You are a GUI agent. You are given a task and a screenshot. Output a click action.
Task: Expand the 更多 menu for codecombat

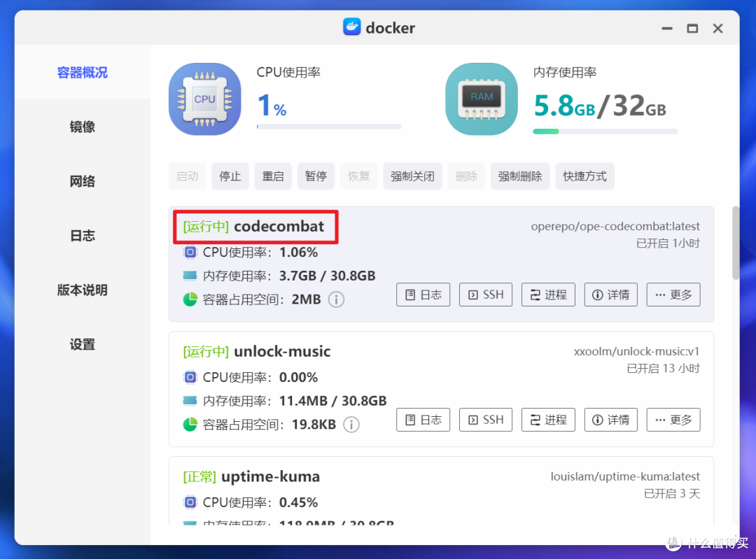[x=673, y=295]
